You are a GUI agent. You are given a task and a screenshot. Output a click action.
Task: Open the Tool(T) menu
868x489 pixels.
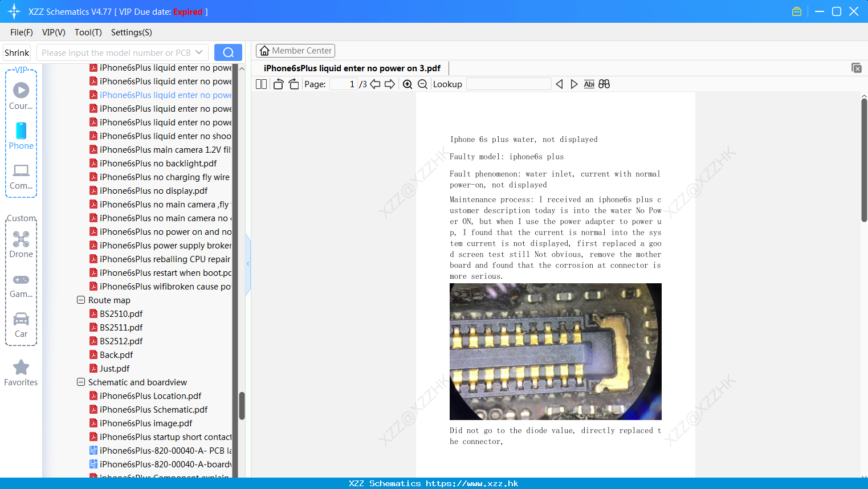point(88,32)
